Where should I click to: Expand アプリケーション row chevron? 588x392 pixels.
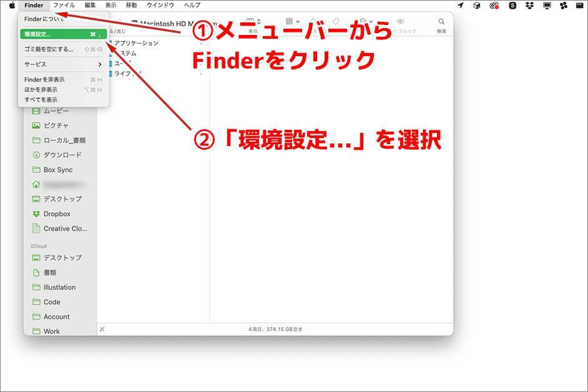pos(201,44)
